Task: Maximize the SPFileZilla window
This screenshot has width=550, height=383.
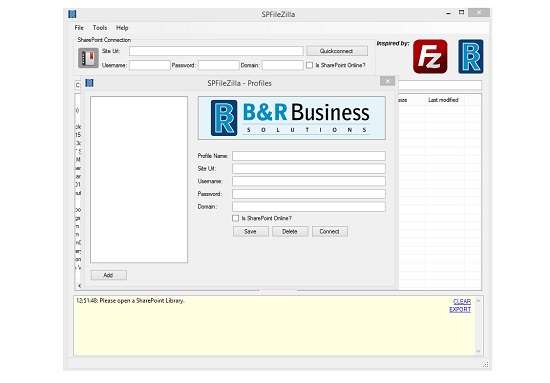Action: [x=462, y=13]
